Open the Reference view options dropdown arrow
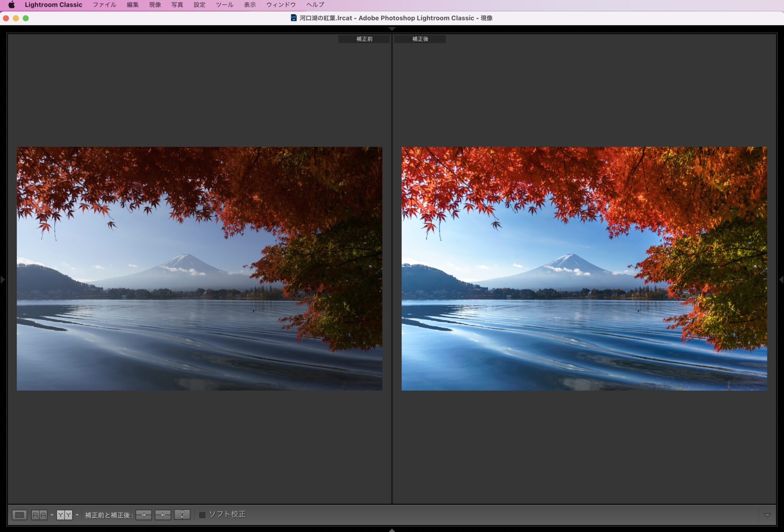The image size is (784, 532). point(52,515)
